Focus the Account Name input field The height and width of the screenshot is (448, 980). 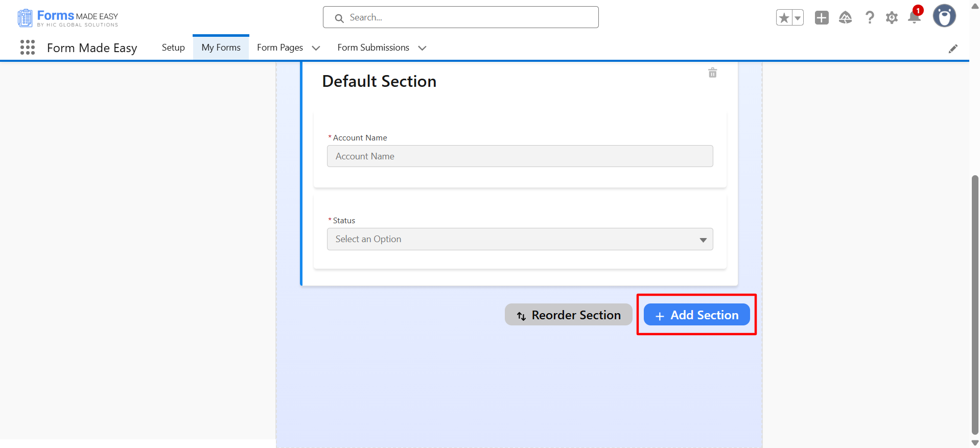point(520,156)
